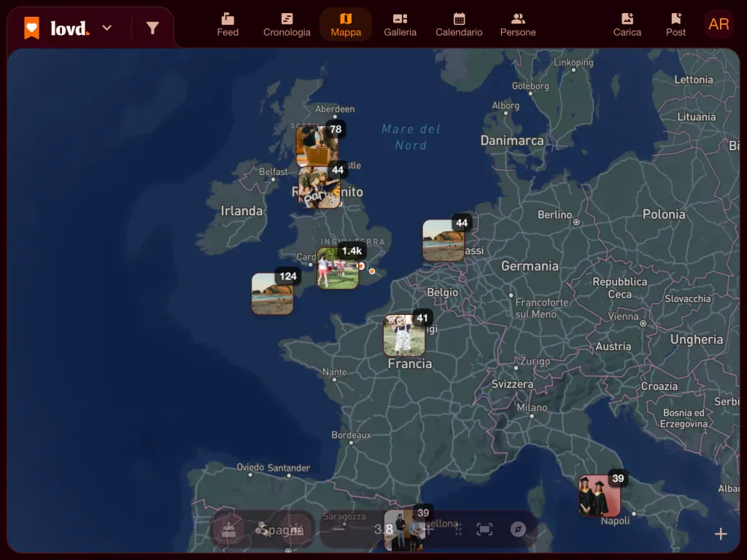The image size is (747, 560).
Task: Open the 124-photo beach cluster
Action: point(273,293)
